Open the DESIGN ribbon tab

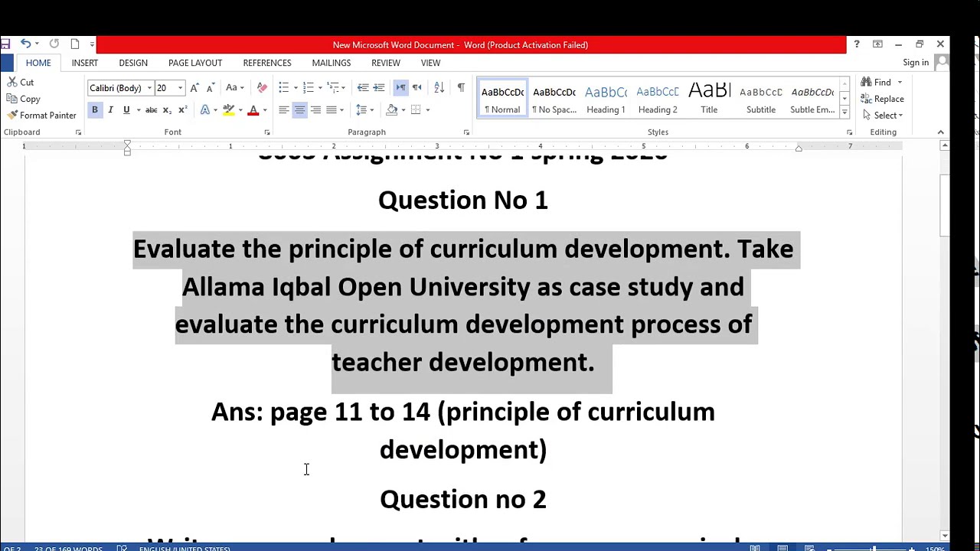tap(133, 63)
